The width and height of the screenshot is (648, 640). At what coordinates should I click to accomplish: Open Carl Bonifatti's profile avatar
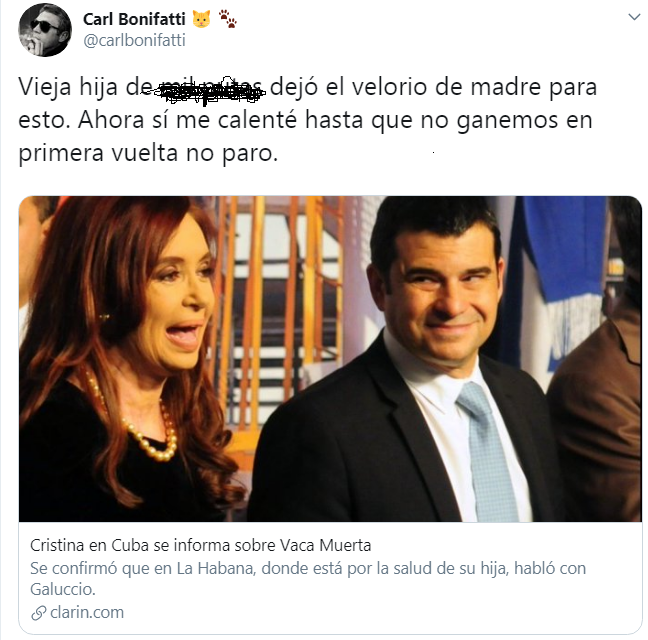click(45, 30)
